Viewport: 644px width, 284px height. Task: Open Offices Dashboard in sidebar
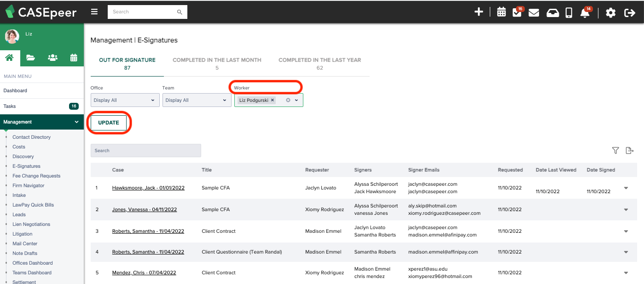(33, 263)
